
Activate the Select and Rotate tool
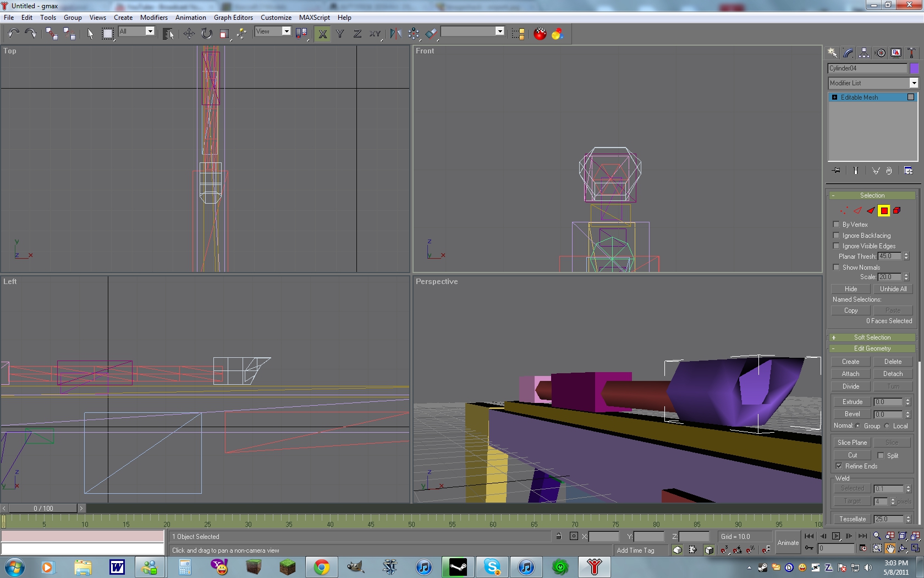tap(206, 34)
